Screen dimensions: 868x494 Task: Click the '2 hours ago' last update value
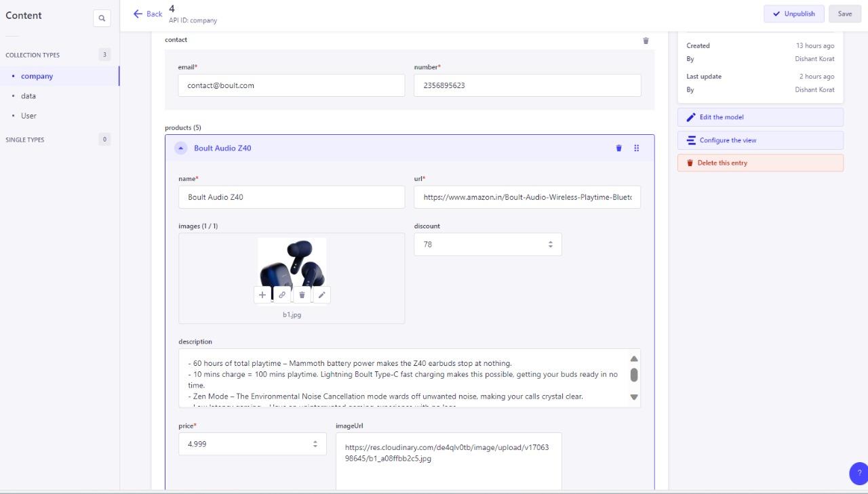(816, 77)
